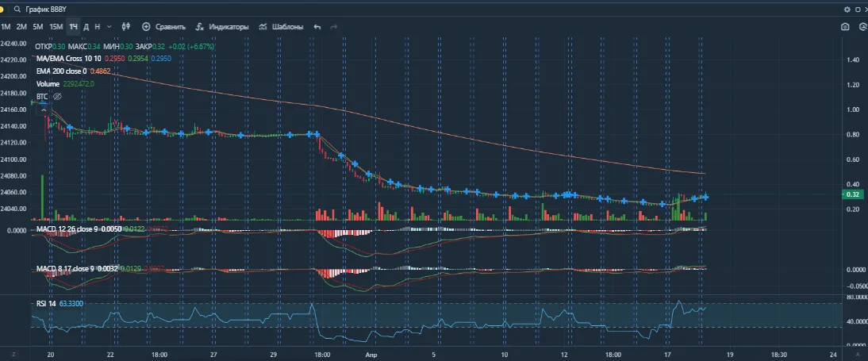Screen dimensions: 868x361
Task: Open the Шаблоны templates menu
Action: 281,26
